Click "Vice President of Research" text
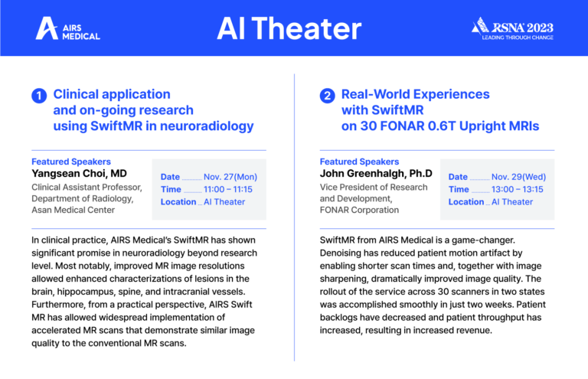 tap(374, 187)
